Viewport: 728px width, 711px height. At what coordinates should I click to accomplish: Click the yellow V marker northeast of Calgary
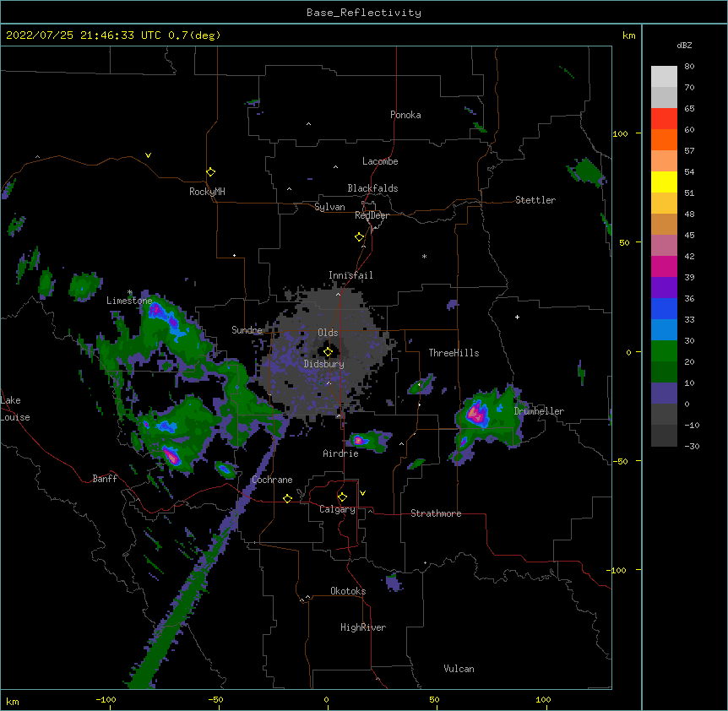[x=362, y=493]
